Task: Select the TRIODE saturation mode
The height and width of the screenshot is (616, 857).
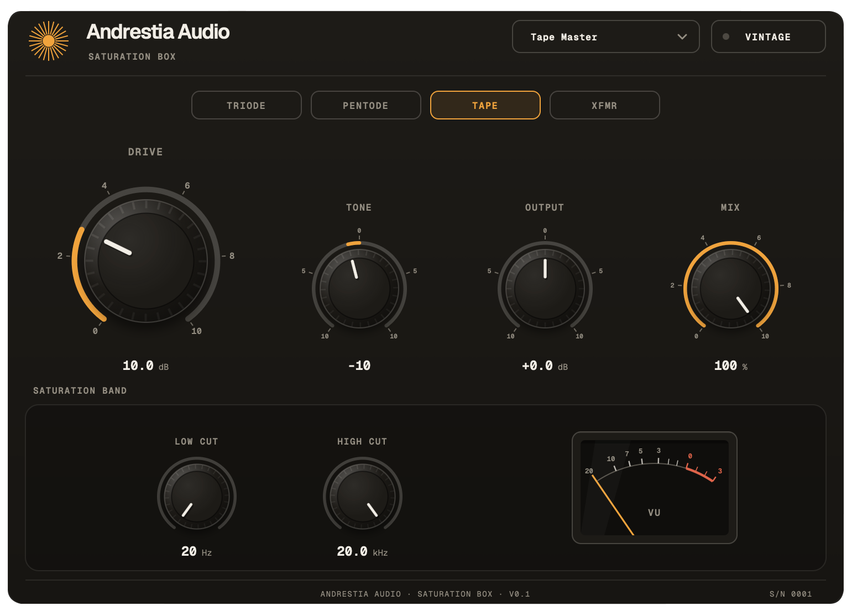Action: (247, 105)
